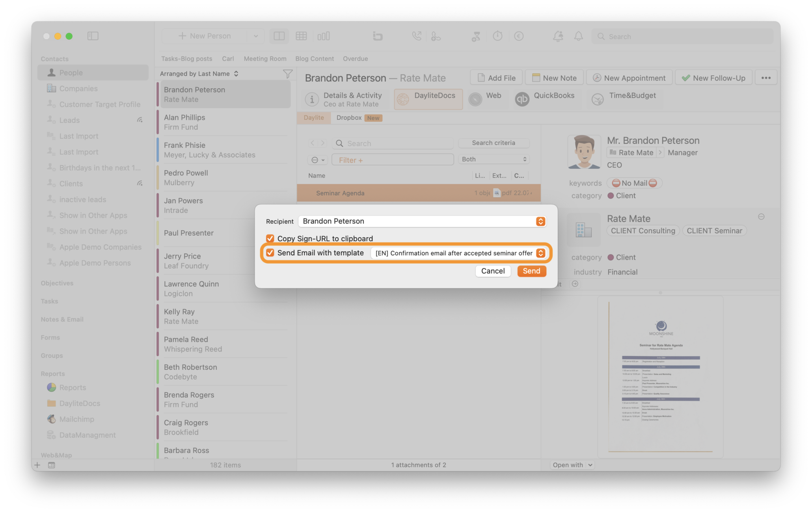Open the Open with dropdown
812x513 pixels.
click(572, 465)
